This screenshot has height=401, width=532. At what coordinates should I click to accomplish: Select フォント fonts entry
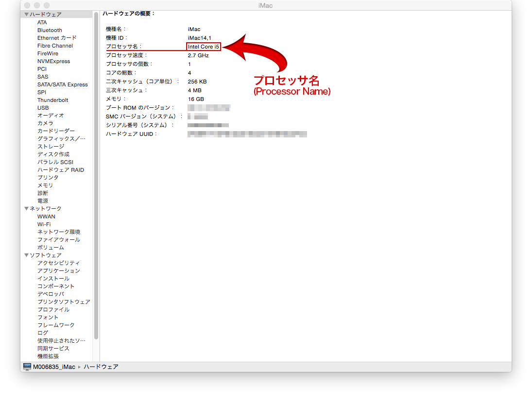point(48,317)
